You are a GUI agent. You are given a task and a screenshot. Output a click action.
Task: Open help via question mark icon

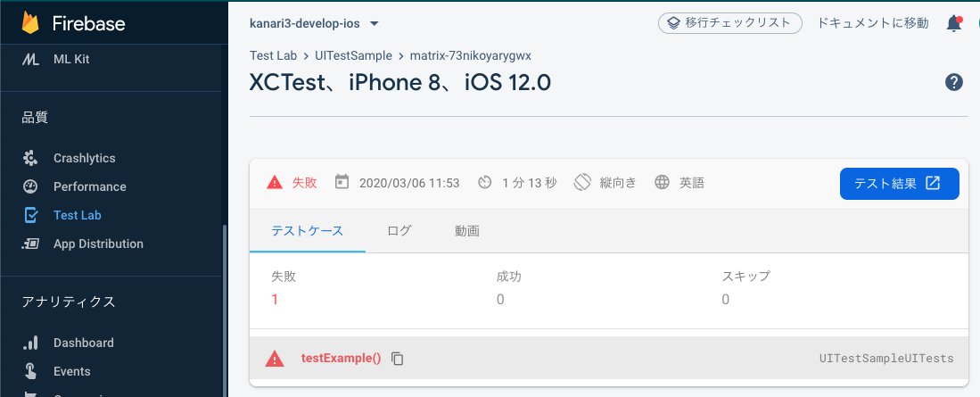coord(954,83)
